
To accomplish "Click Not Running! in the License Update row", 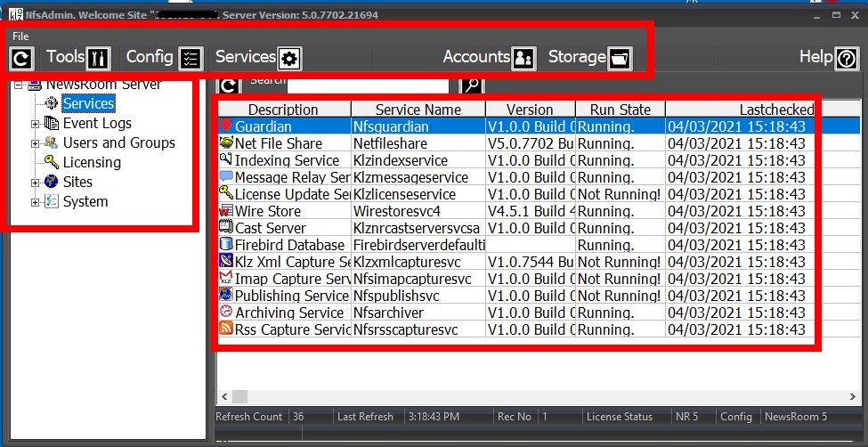I will [619, 194].
